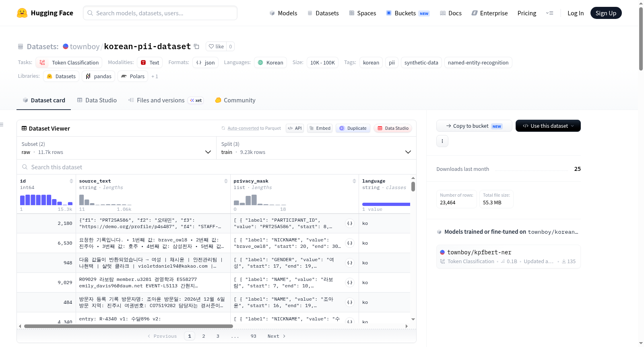
Task: Switch to the Data Studio tab
Action: (97, 100)
